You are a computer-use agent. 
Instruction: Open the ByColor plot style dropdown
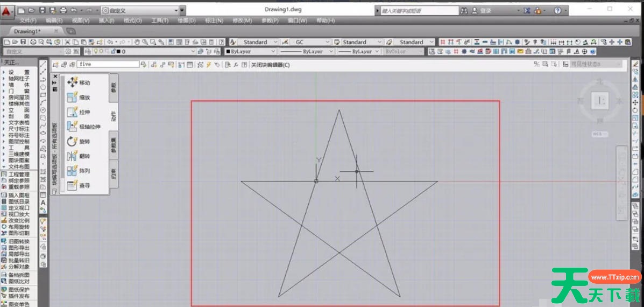click(x=404, y=51)
